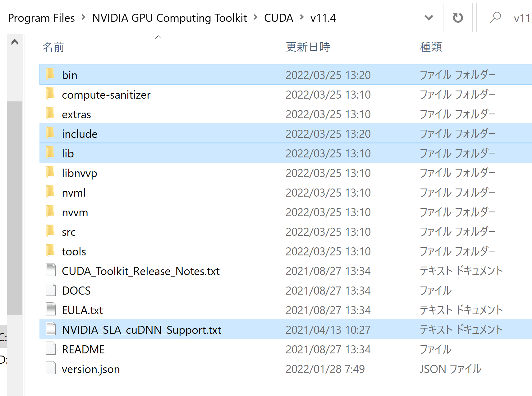Screen dimensions: 532x396
Task: Click the nvvm folder icon
Action: [x=50, y=212]
